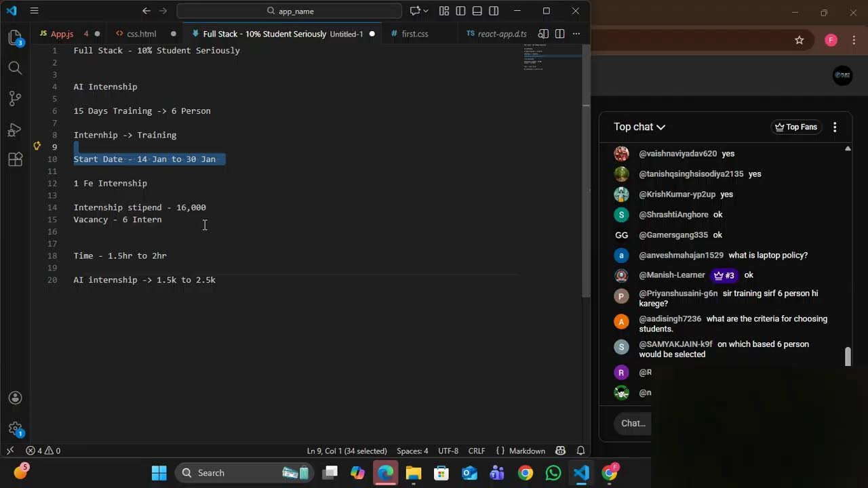This screenshot has height=488, width=868.
Task: Switch to the react-app.d.ts tab
Action: click(x=496, y=34)
